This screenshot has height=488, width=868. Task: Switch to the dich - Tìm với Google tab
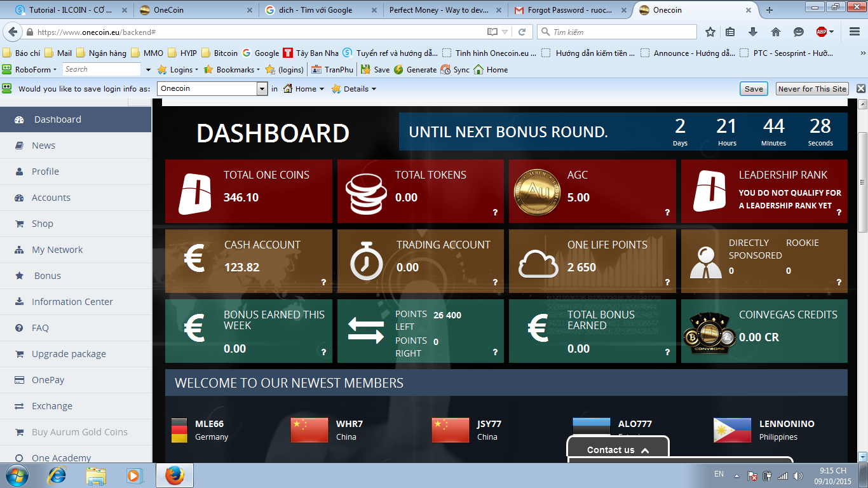pos(322,10)
